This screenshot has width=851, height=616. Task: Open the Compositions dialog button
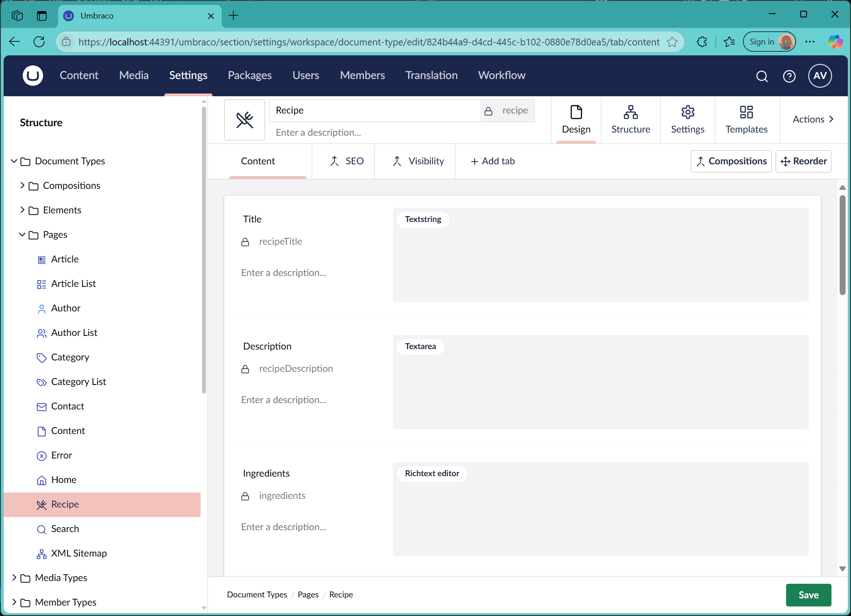(x=731, y=161)
